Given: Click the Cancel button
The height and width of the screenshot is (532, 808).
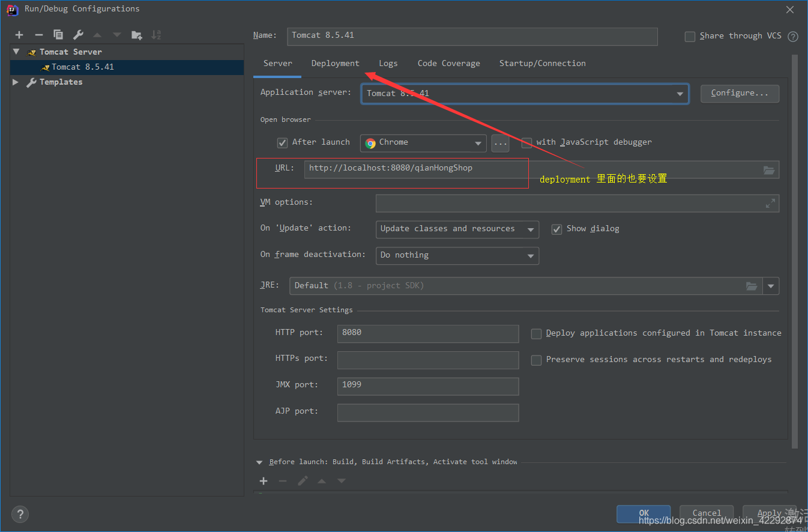Looking at the screenshot, I should (x=707, y=513).
